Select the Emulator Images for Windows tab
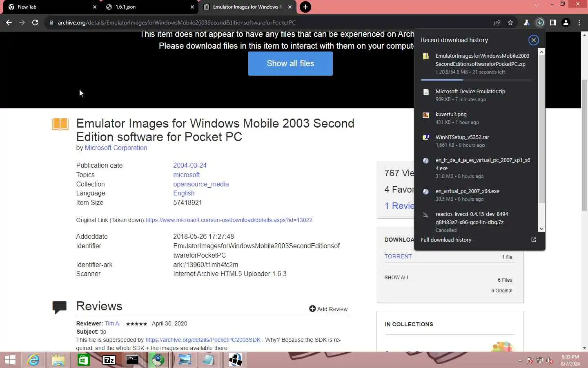 pos(248,7)
